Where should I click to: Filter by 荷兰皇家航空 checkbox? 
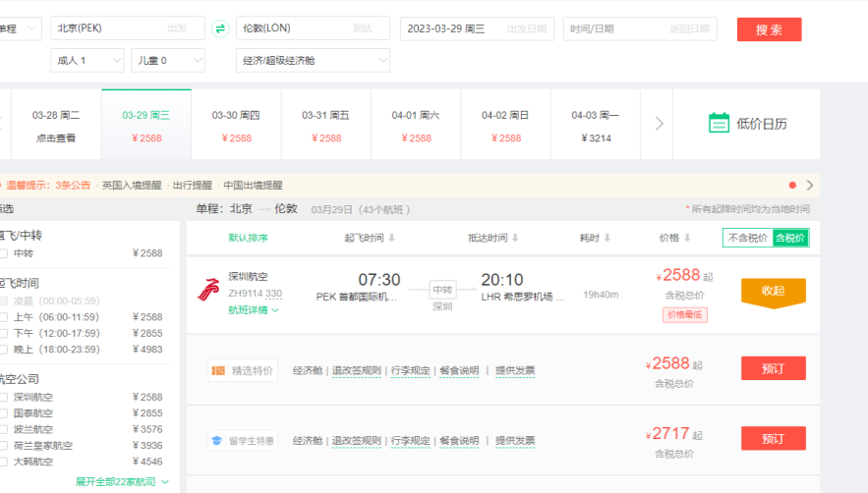point(4,446)
